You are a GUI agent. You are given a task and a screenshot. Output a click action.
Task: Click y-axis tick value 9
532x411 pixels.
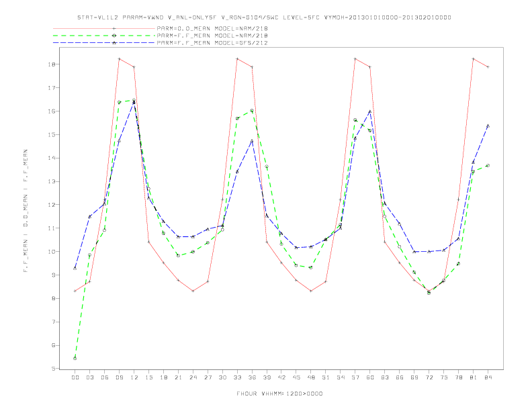[54, 275]
